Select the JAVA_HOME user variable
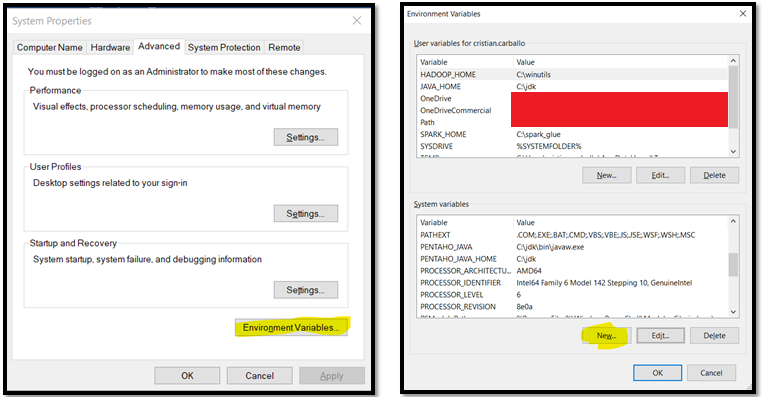Viewport: 764px width, 397px height. 440,86
